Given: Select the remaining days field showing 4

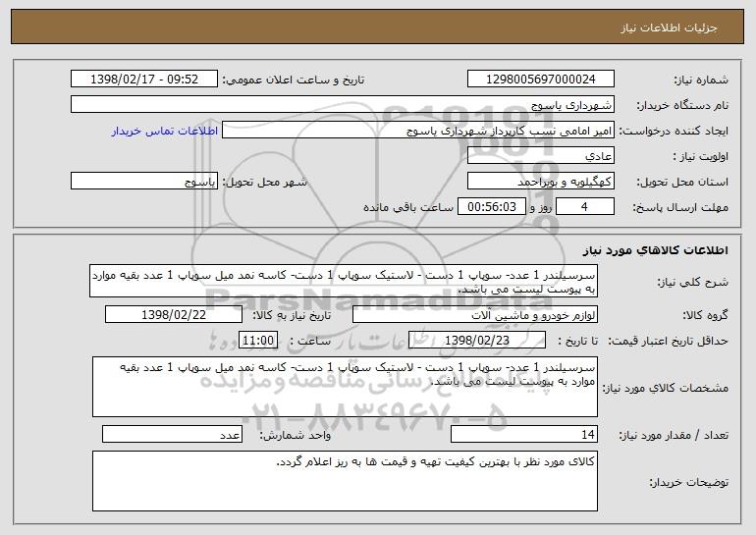Looking at the screenshot, I should pos(585,206).
